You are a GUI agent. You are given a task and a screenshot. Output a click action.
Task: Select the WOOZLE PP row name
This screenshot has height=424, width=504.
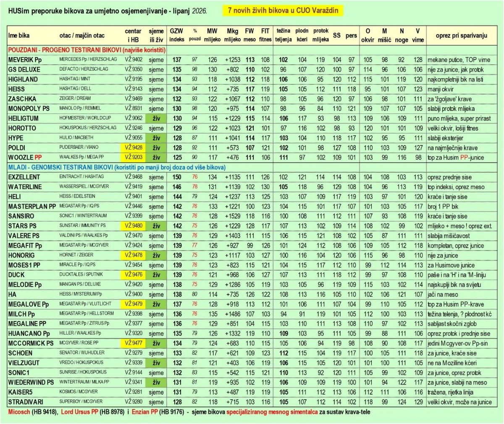coord(25,158)
